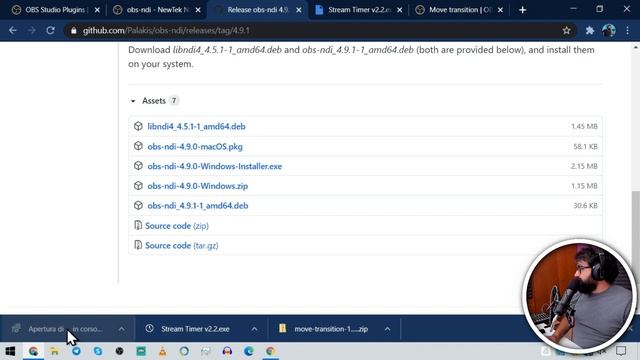This screenshot has width=640, height=360.
Task: Open the browser extensions puzzle icon
Action: click(589, 30)
